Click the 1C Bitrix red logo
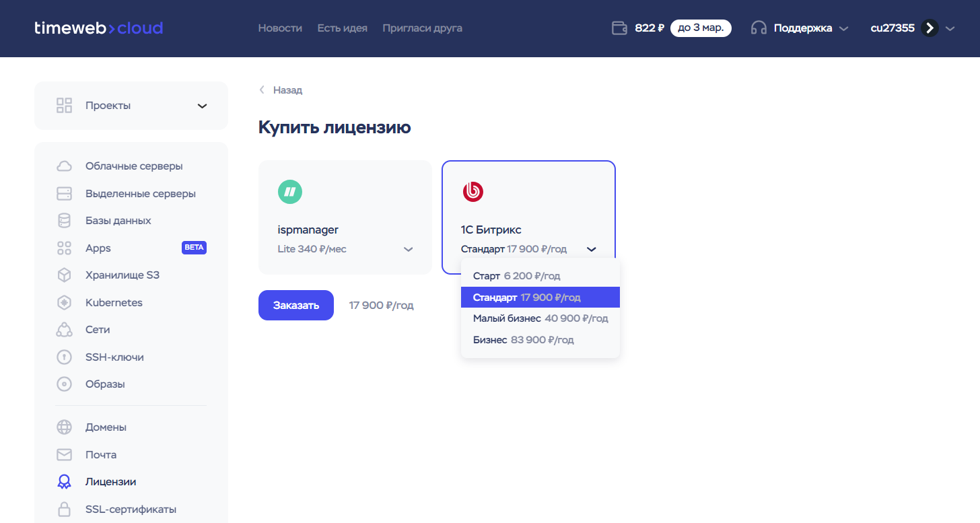980x523 pixels. (473, 192)
